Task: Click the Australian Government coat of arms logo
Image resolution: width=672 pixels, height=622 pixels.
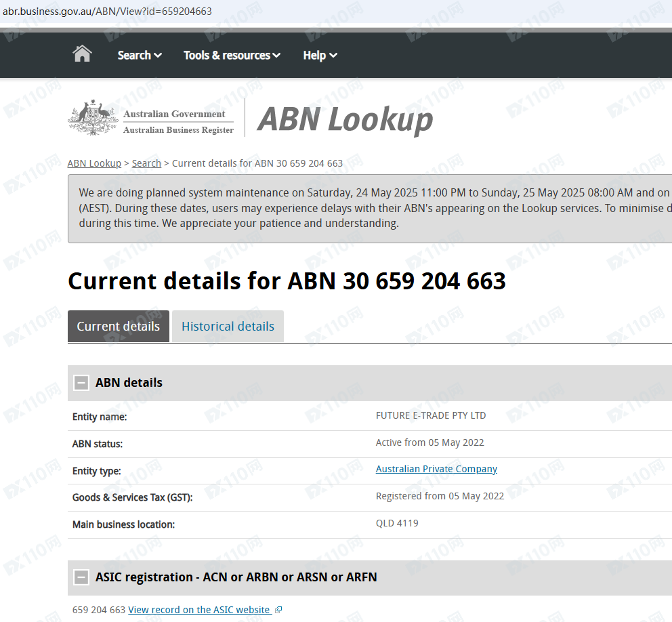Action: pos(93,117)
